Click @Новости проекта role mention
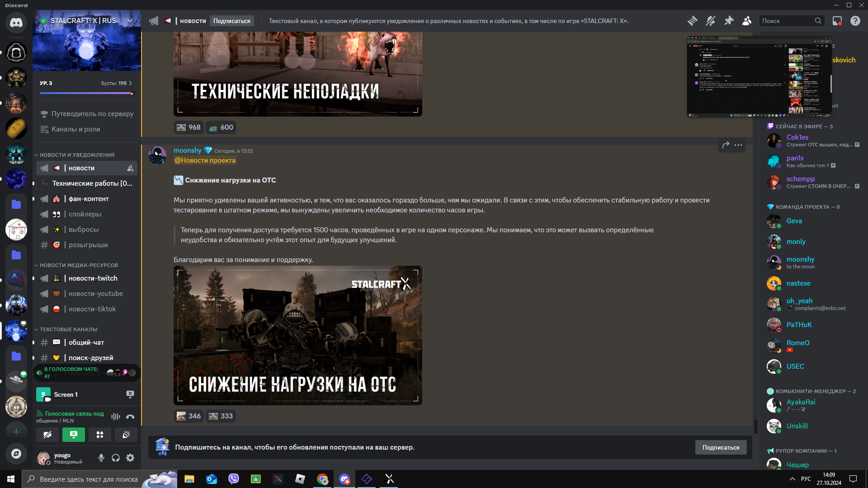Image resolution: width=868 pixels, height=488 pixels. pyautogui.click(x=205, y=160)
